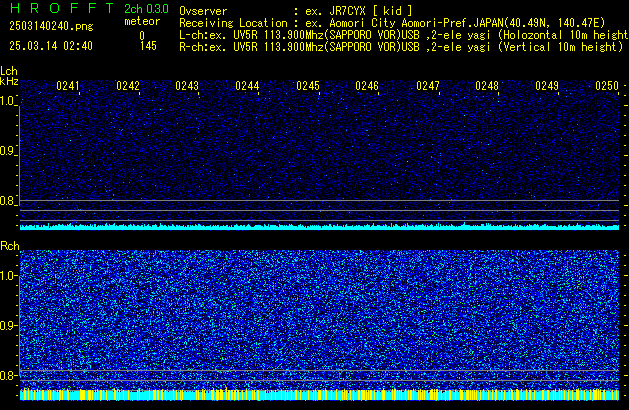Click time marker 0245
Image resolution: width=629 pixels, height=410 pixels.
(308, 86)
